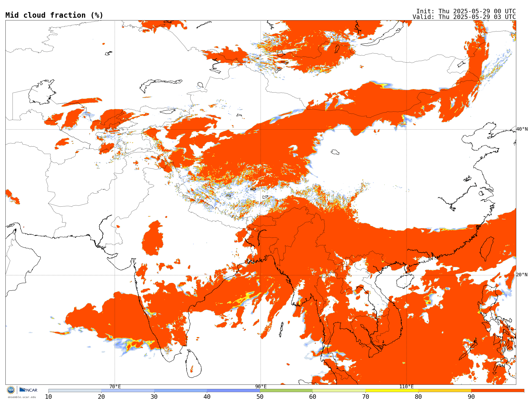
Task: Click the 60–70 pale yellow colorbar segment
Action: 339,391
